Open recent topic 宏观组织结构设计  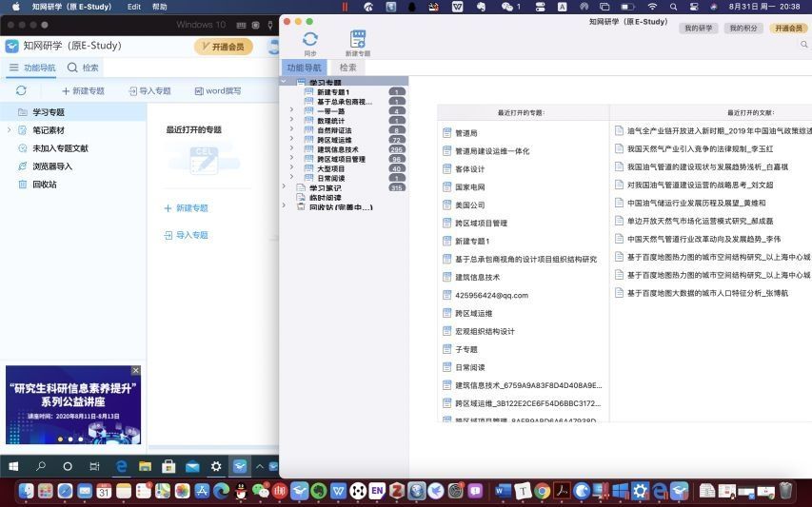[485, 332]
